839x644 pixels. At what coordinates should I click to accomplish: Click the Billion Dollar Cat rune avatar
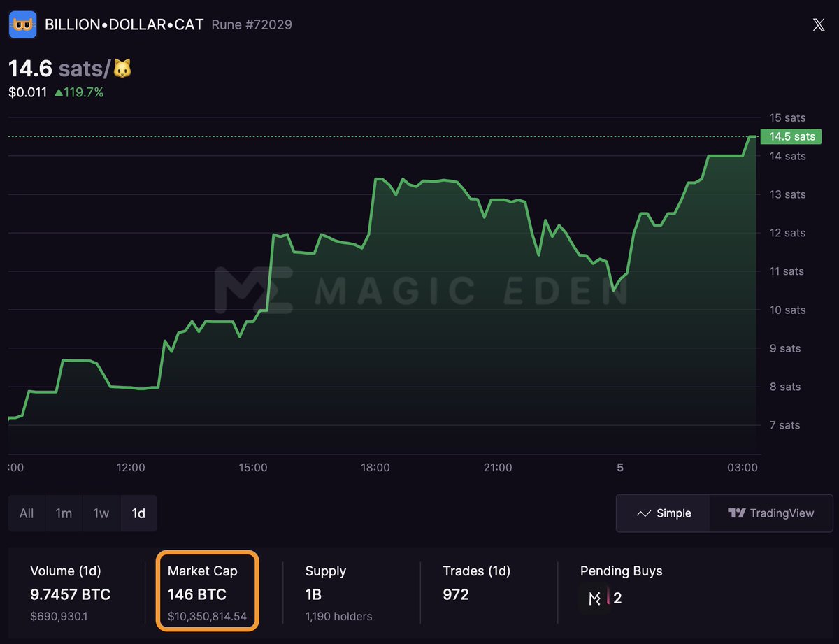click(x=22, y=24)
